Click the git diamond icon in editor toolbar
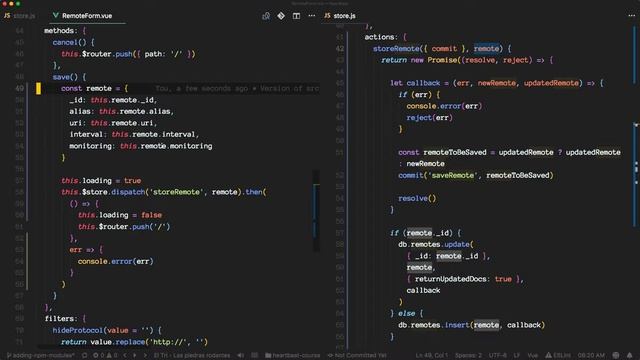 [x=281, y=16]
